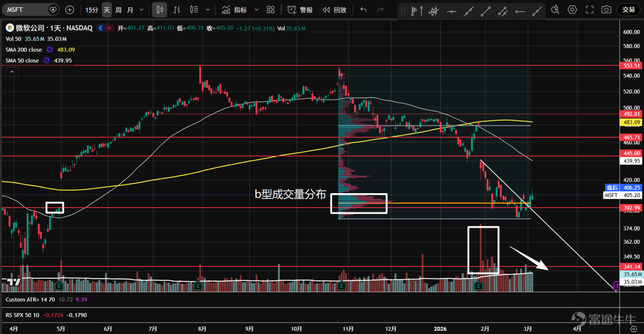Screen dimensions: 644x334
Task: Collapse the indicator legend with chevron
Action: click(x=12, y=72)
